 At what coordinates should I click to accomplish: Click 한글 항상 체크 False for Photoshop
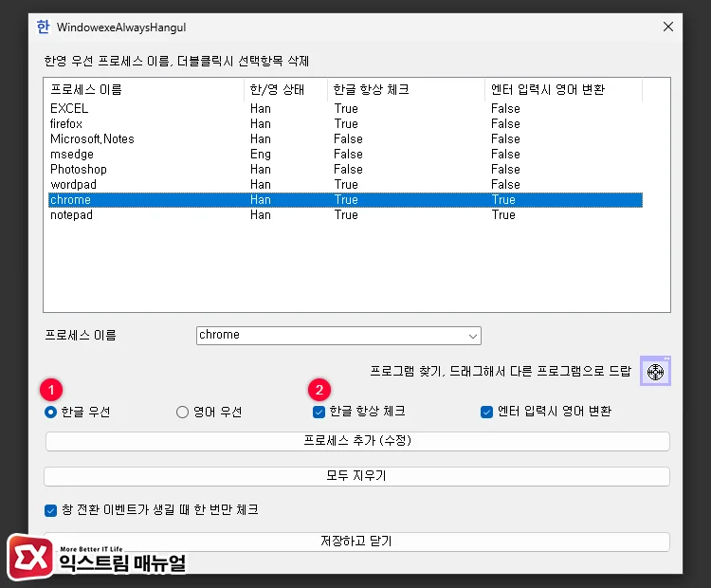click(x=348, y=169)
